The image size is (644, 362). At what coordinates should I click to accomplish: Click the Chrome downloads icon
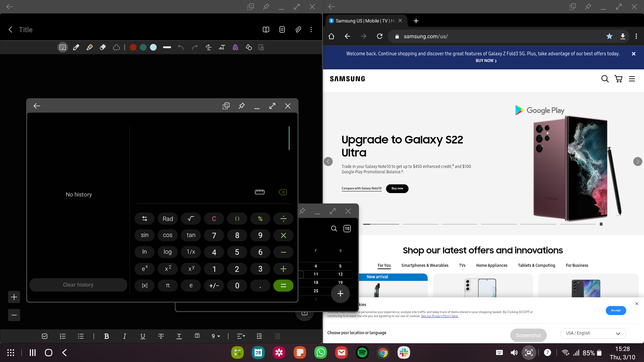coord(623,37)
